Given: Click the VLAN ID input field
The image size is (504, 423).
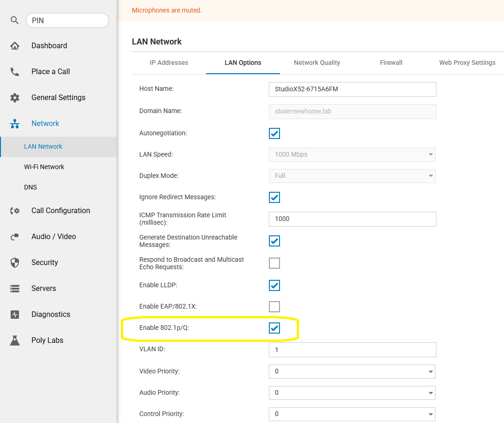Looking at the screenshot, I should click(352, 350).
